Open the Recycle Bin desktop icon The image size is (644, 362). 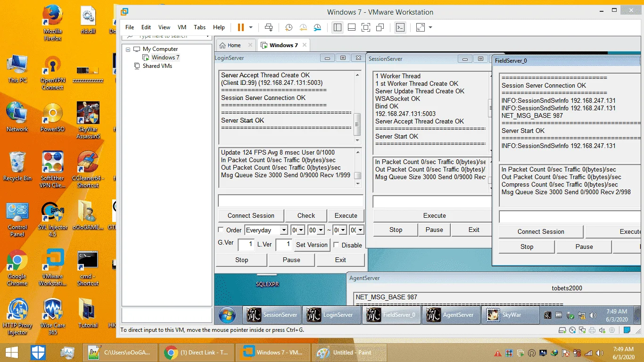click(17, 166)
